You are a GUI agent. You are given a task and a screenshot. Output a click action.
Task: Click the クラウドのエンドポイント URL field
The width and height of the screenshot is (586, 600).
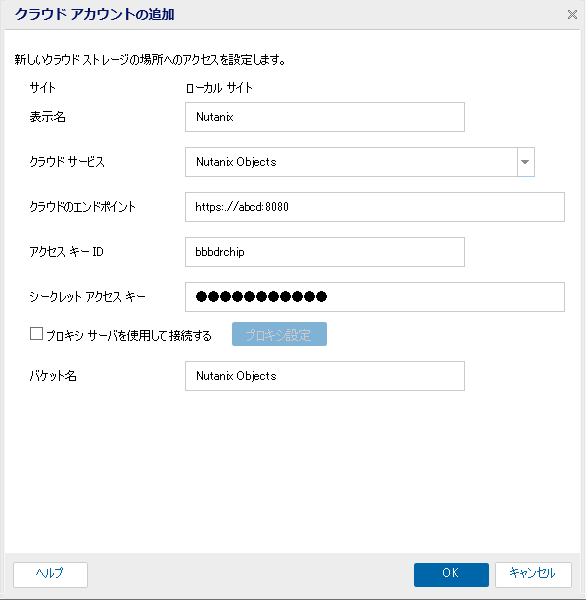375,207
